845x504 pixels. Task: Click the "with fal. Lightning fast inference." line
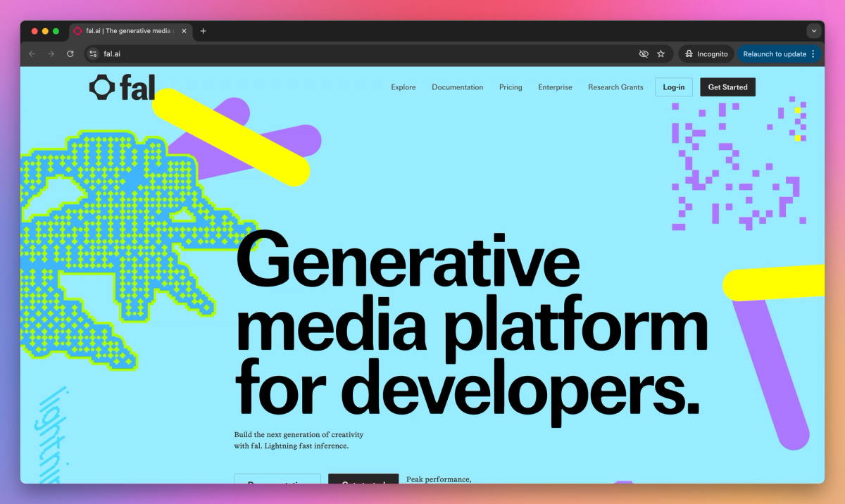pyautogui.click(x=292, y=446)
